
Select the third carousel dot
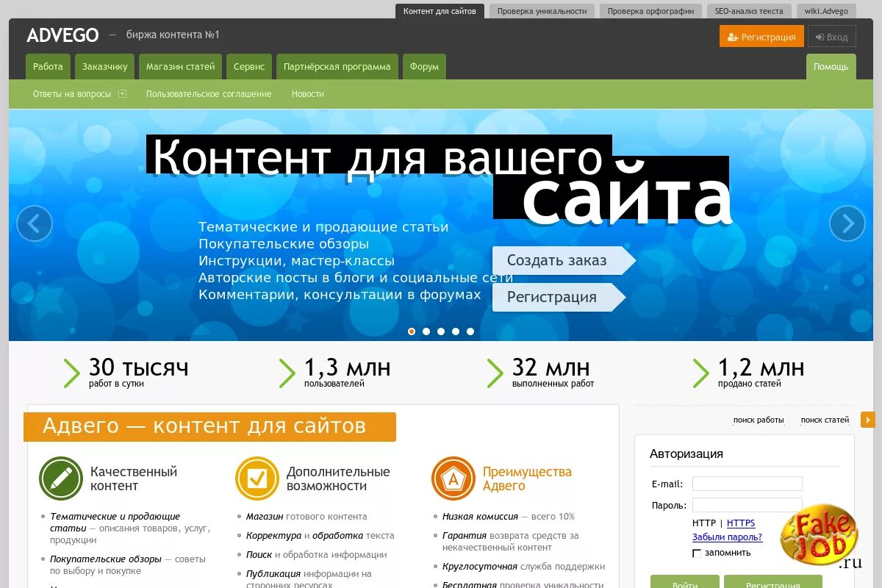point(441,331)
